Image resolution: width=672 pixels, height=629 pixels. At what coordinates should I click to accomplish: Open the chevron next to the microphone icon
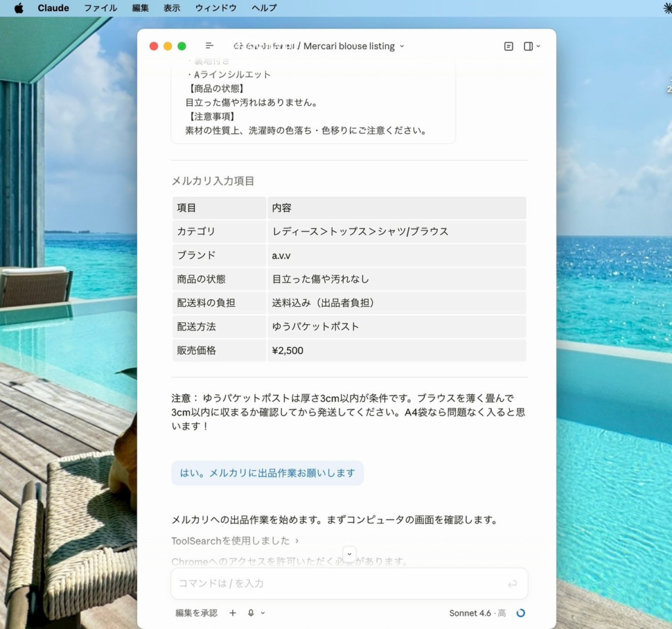(x=262, y=613)
